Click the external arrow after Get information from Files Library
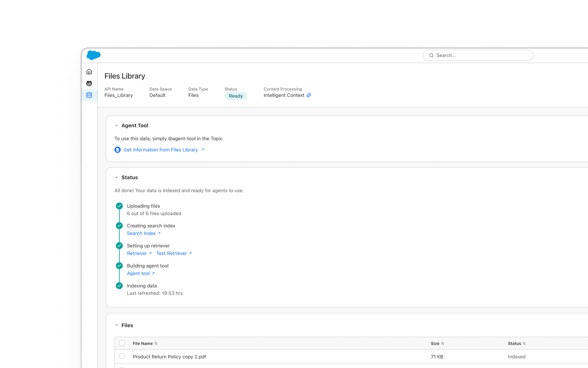The width and height of the screenshot is (588, 368). pos(203,150)
